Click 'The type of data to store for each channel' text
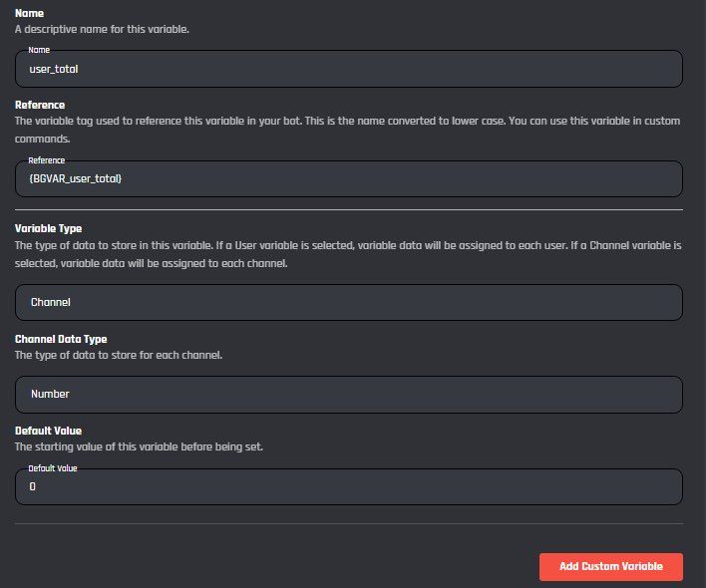The width and height of the screenshot is (706, 588). [118, 355]
